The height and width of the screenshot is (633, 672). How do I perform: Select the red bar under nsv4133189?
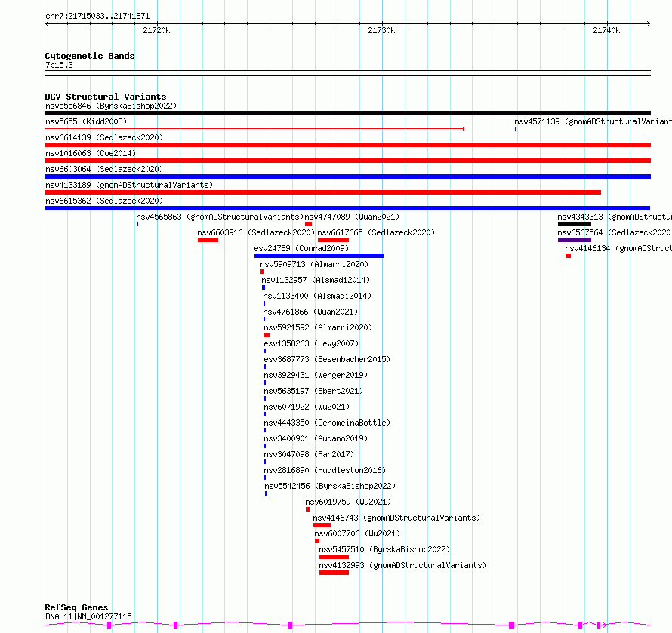click(322, 192)
